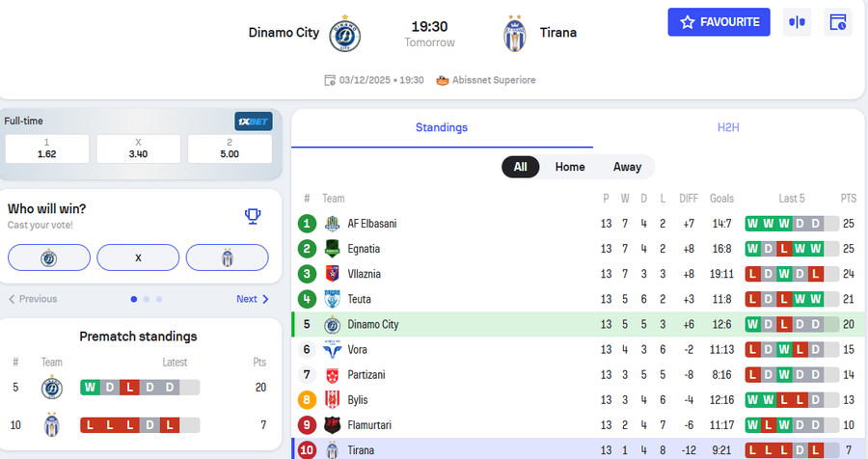Click the 1XBET logo badge

point(254,121)
